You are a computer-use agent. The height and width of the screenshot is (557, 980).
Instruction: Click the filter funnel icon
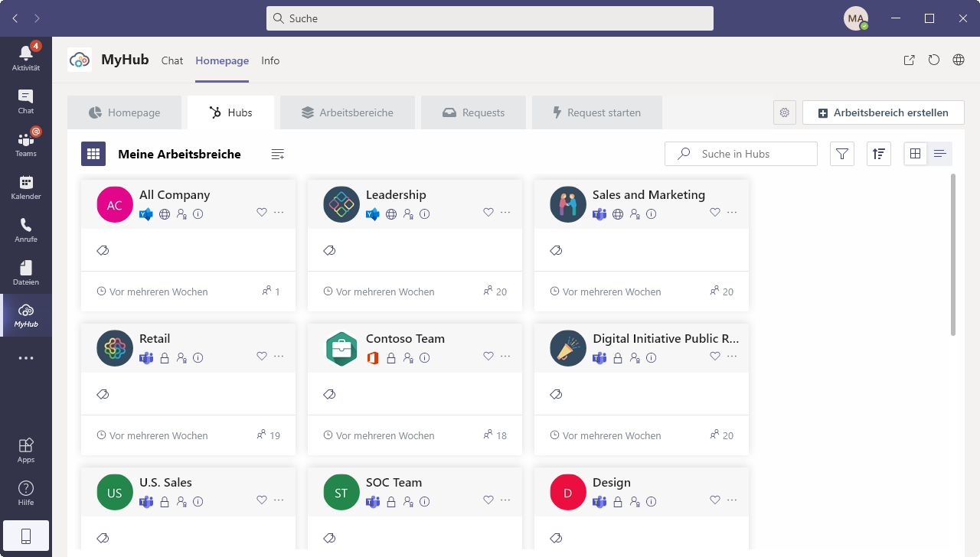click(842, 154)
